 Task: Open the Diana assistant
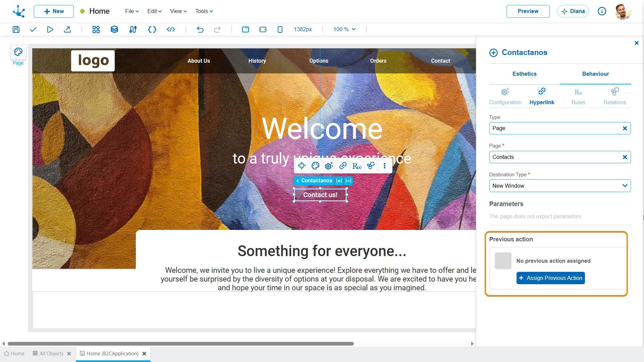(x=573, y=11)
